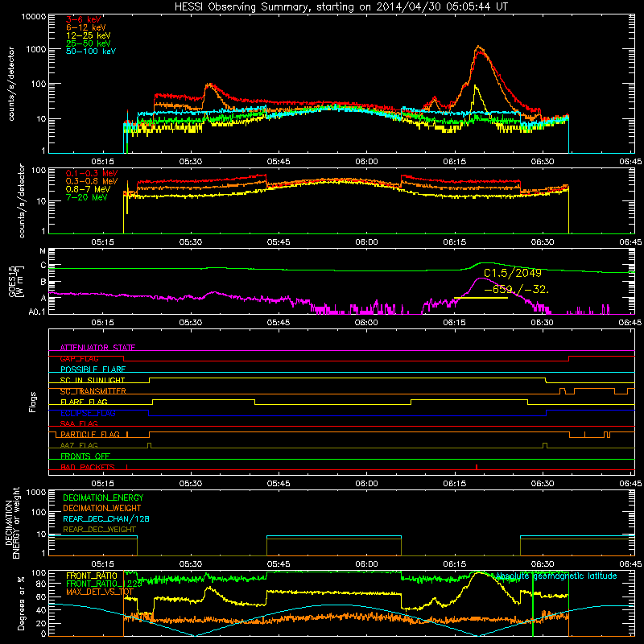Click the -659./-32. position annotation
644x644 pixels.
tap(516, 289)
